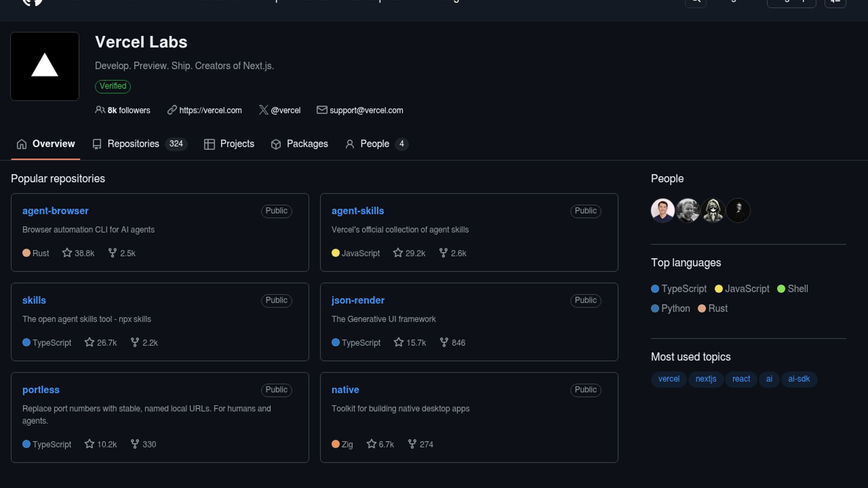Open the first People member avatar
The width and height of the screenshot is (868, 488).
click(x=663, y=211)
